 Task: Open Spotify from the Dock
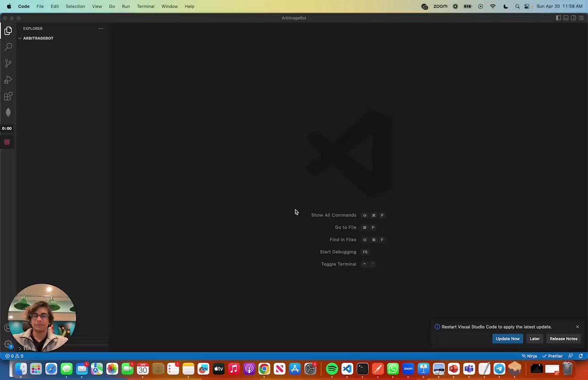click(332, 369)
